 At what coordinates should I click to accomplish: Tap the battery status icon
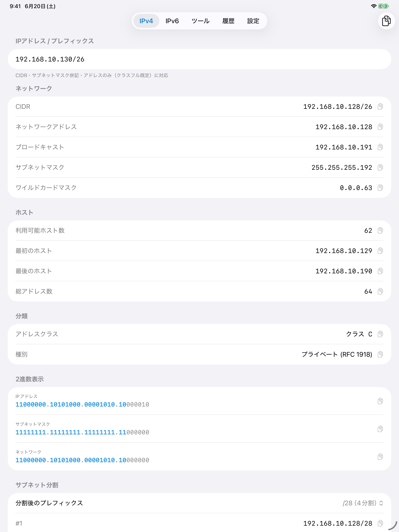pyautogui.click(x=383, y=6)
